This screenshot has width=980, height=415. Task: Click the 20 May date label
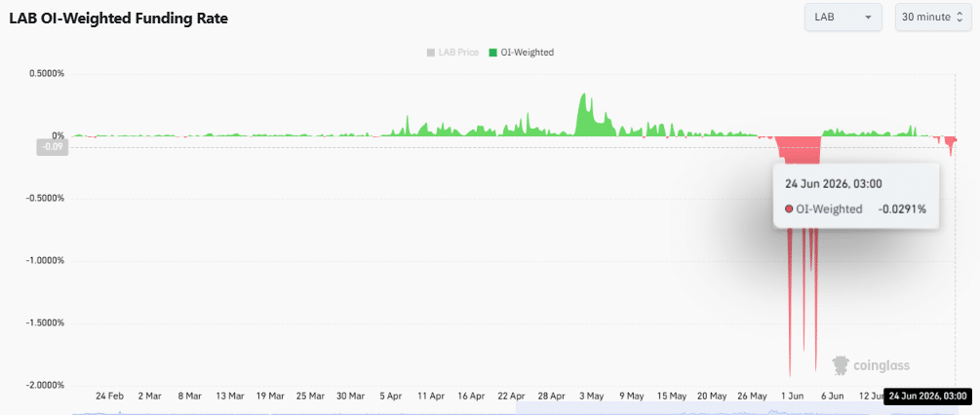pyautogui.click(x=712, y=396)
